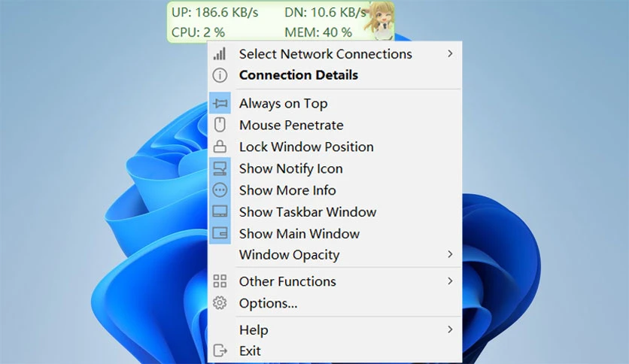629x364 pixels.
Task: Enable Mouse Penetrate
Action: click(x=335, y=125)
